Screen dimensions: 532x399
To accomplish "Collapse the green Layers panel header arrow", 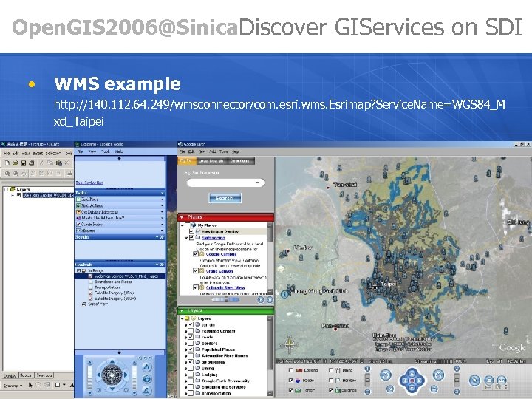I will click(182, 311).
